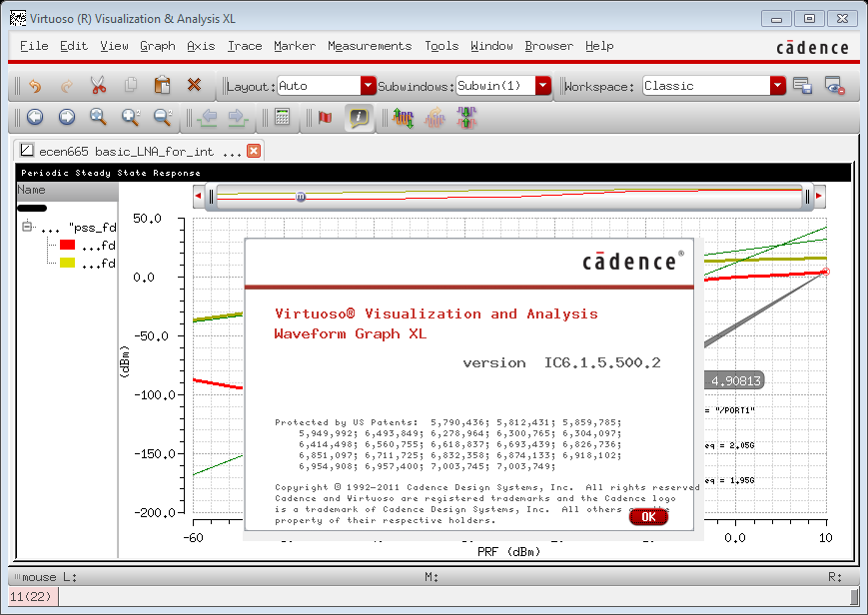
Task: Click the Cut scissors icon
Action: (98, 85)
